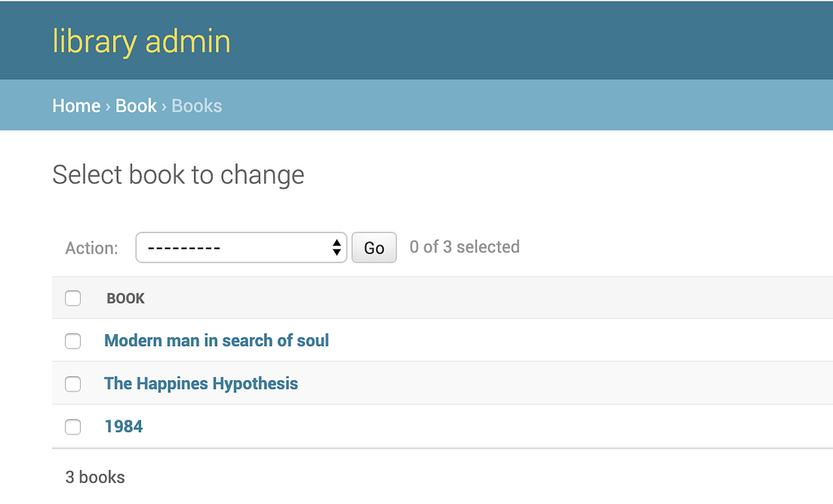Click the Books breadcrumb item
This screenshot has width=833, height=504.
coord(196,106)
